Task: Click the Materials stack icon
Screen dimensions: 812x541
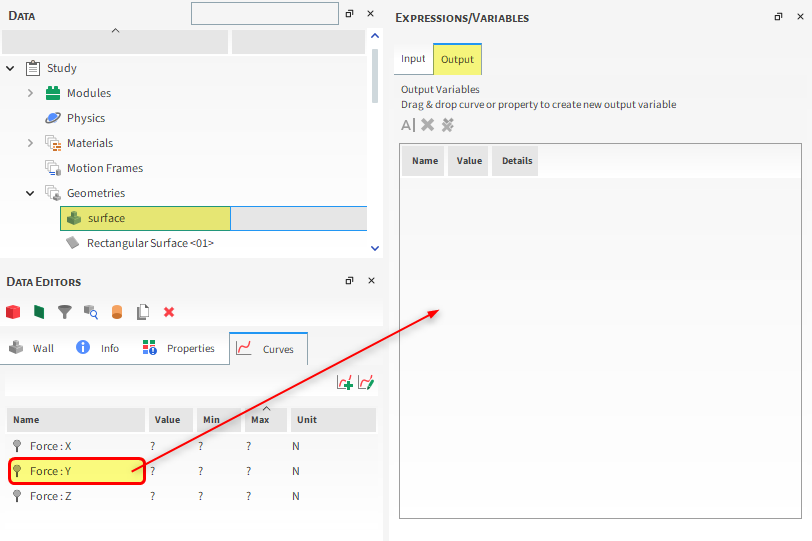Action: coord(53,143)
